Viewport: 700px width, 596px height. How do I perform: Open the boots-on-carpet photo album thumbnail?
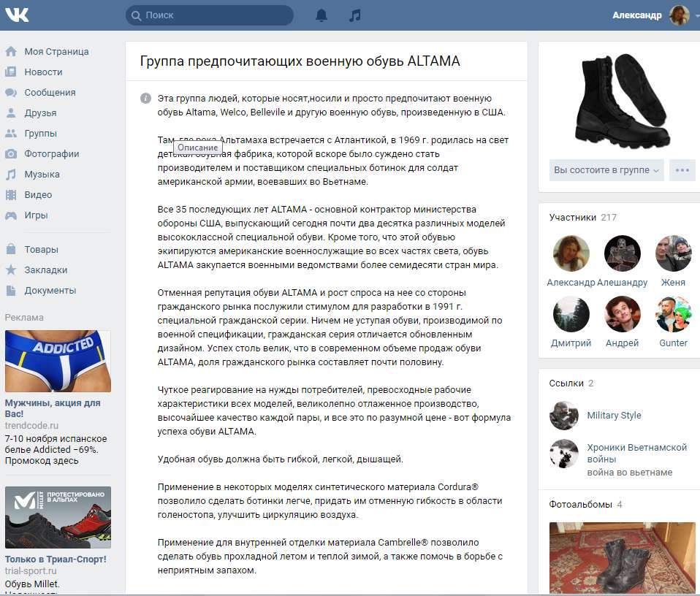click(623, 557)
